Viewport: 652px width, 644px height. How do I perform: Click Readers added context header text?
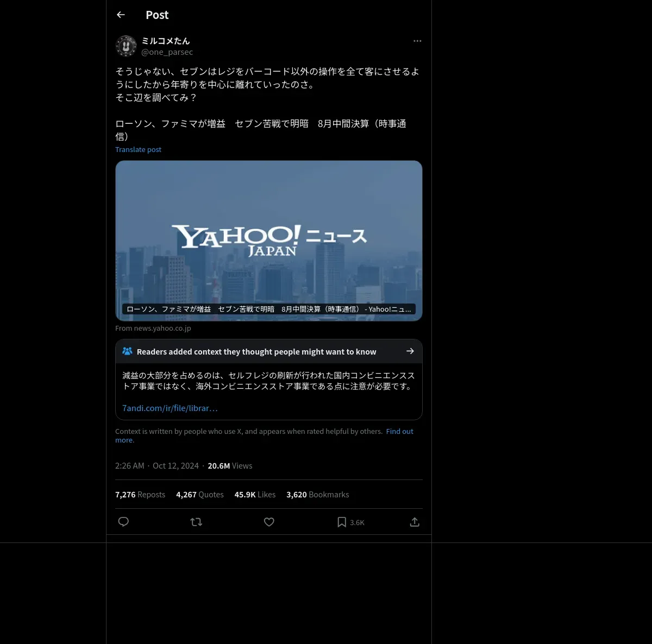256,352
